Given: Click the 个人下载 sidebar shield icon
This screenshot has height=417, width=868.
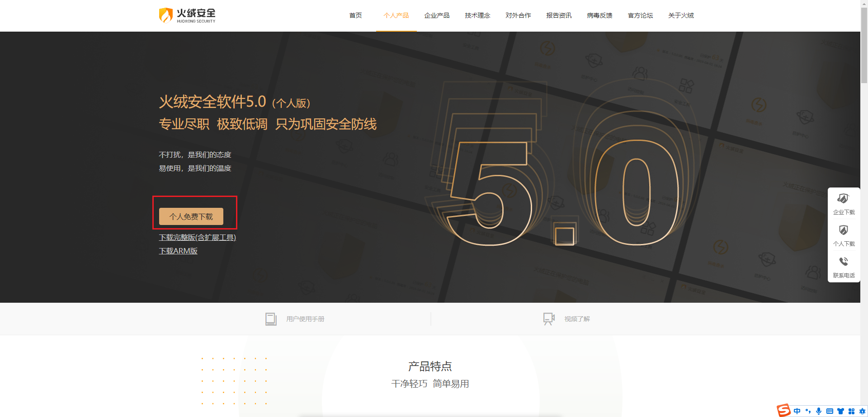Looking at the screenshot, I should [x=843, y=230].
